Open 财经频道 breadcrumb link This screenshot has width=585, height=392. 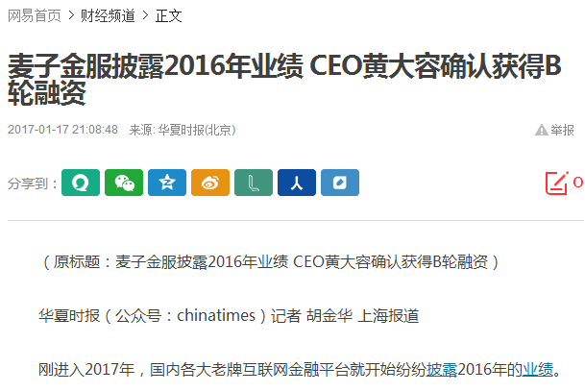coord(108,15)
